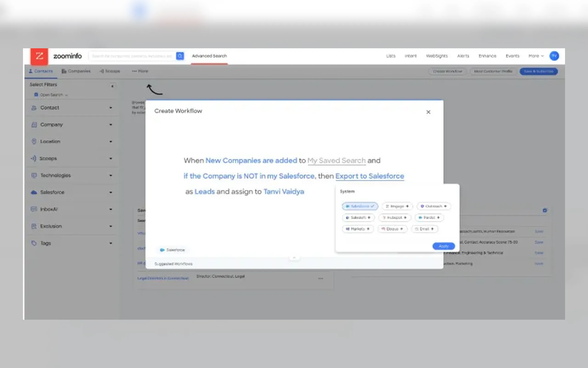588x368 pixels.
Task: Deselect the Salesforce system chip
Action: click(x=360, y=206)
